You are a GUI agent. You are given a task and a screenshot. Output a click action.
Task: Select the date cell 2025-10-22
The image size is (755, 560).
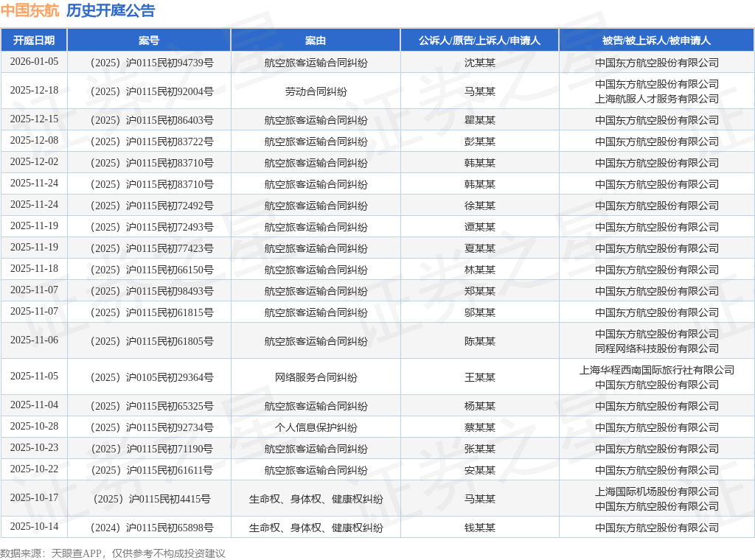coord(34,469)
